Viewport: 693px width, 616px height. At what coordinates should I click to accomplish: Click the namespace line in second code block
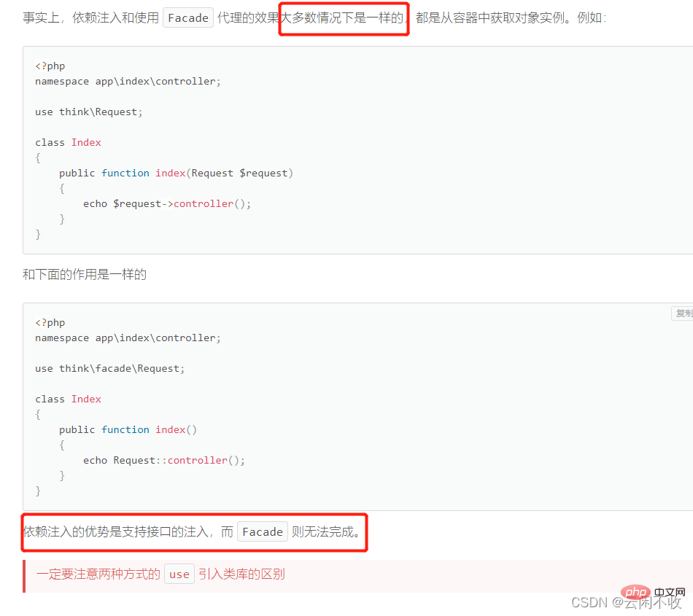pyautogui.click(x=128, y=338)
